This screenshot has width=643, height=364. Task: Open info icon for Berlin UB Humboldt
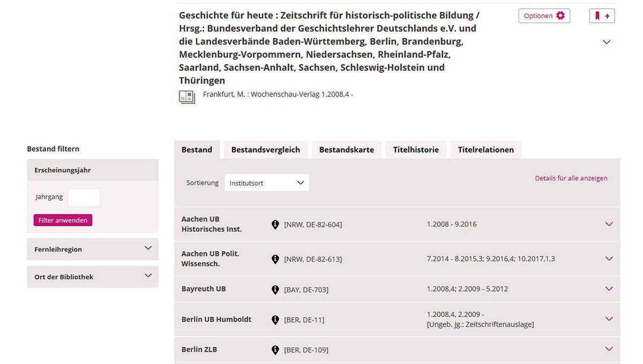coord(275,320)
